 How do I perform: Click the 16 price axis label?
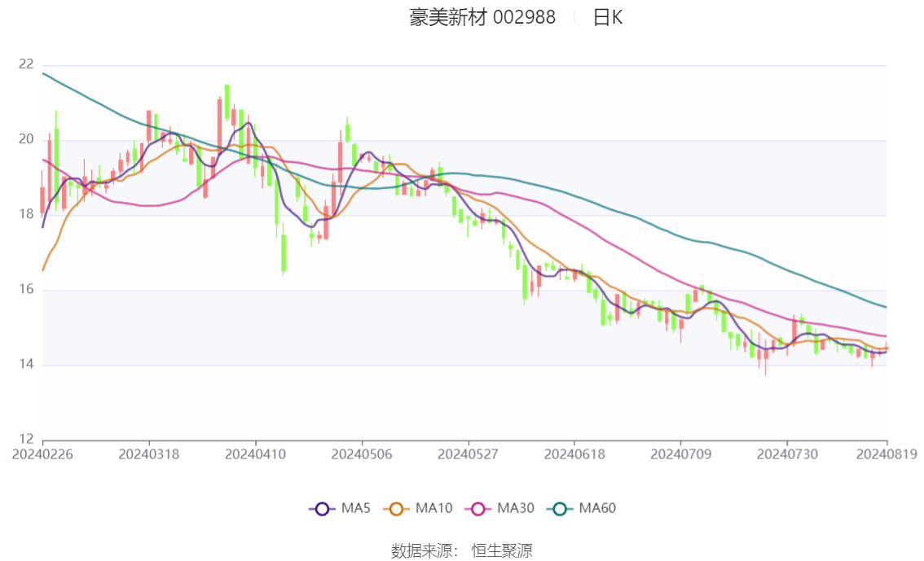[x=27, y=289]
